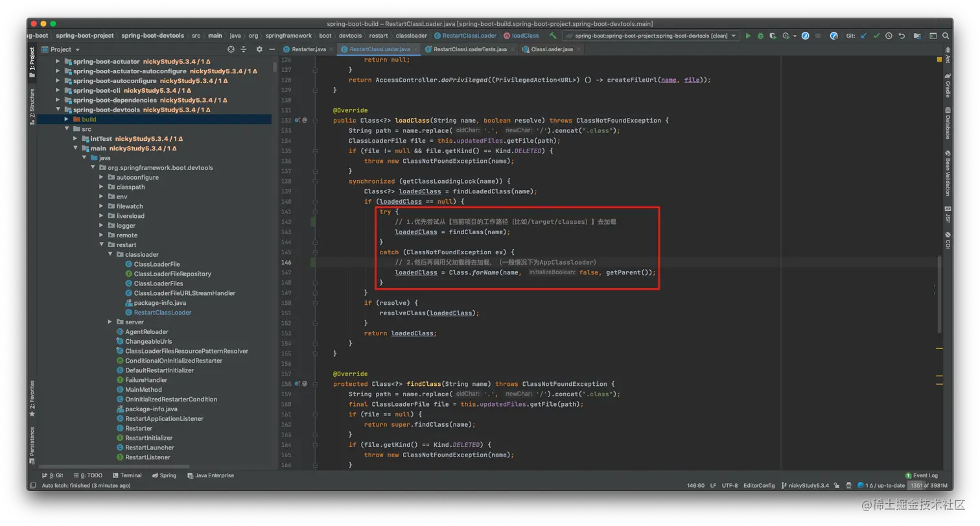The height and width of the screenshot is (526, 980).
Task: Click the Build project hammer icon
Action: pos(553,36)
